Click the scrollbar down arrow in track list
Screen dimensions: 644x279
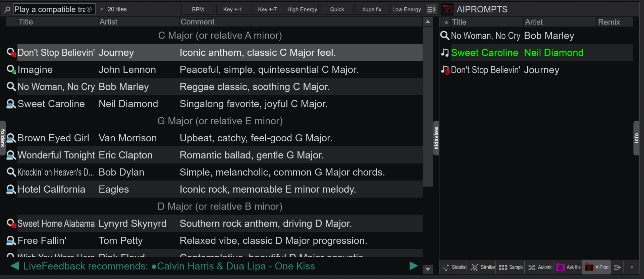click(428, 269)
